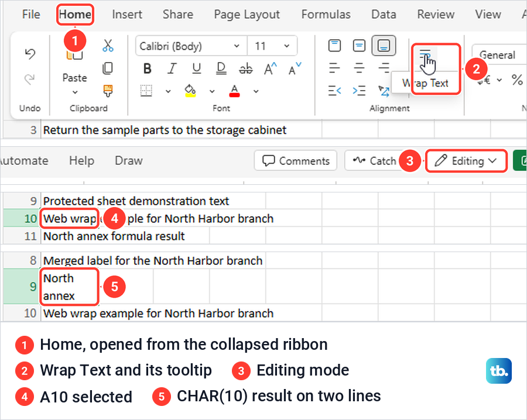The width and height of the screenshot is (527, 420).
Task: Switch to the Insert tab
Action: click(127, 15)
